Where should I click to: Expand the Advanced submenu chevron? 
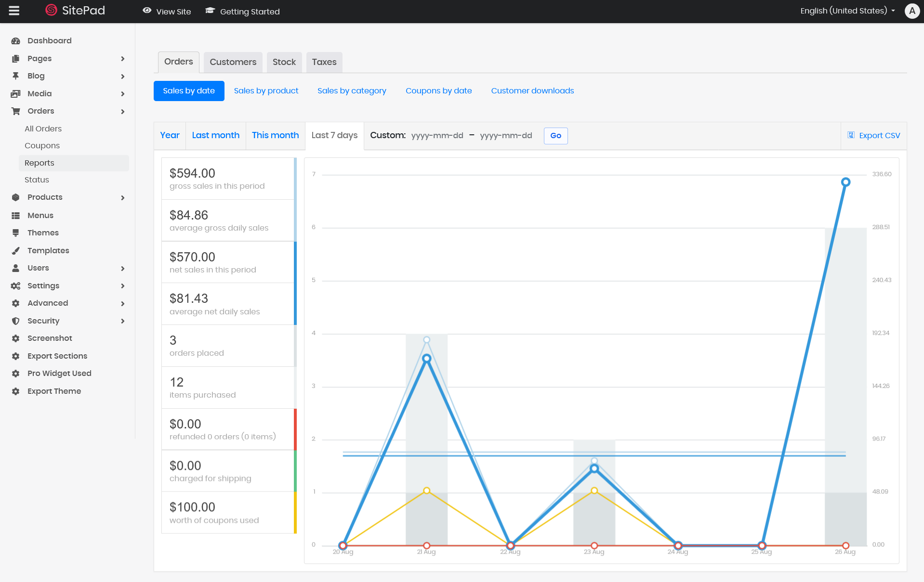point(123,303)
